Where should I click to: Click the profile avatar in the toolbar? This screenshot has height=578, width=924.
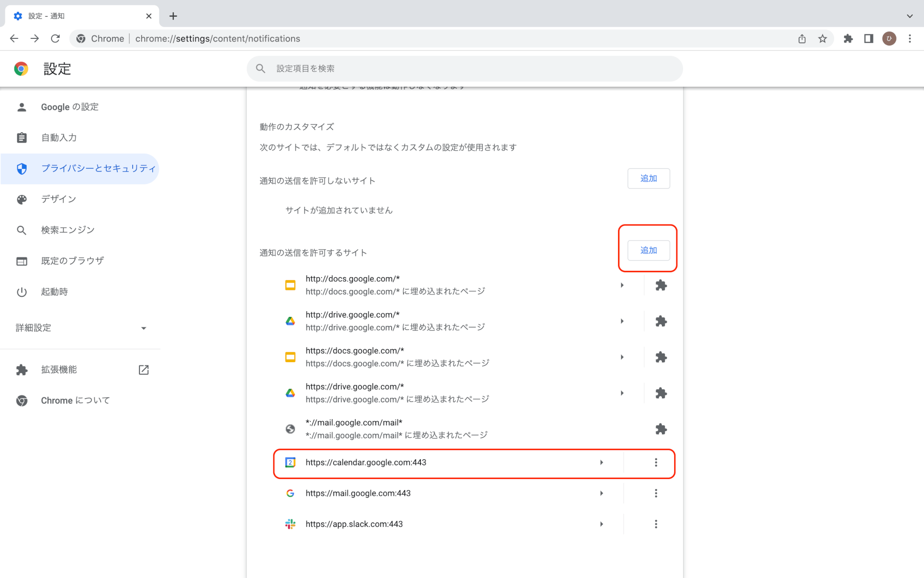pyautogui.click(x=889, y=38)
